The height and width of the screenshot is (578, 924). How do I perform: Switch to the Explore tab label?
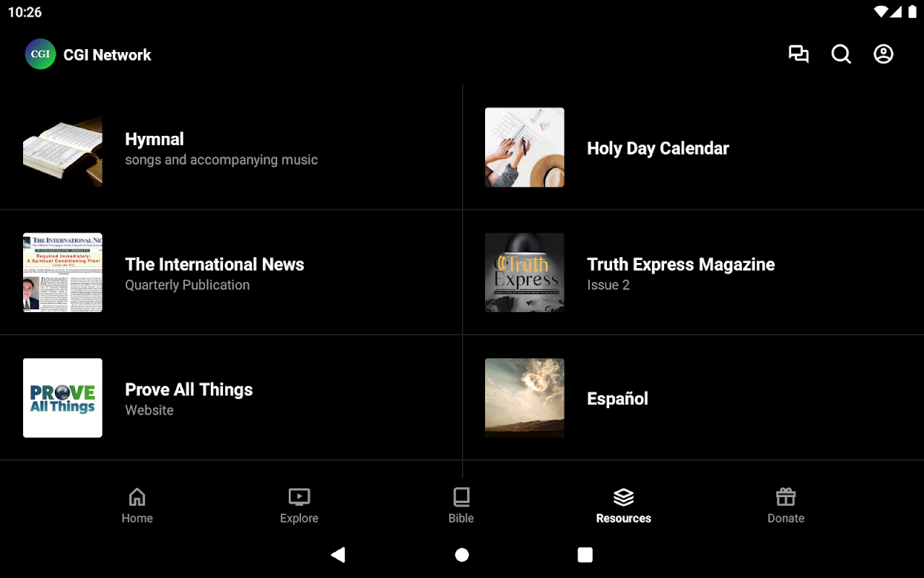299,518
